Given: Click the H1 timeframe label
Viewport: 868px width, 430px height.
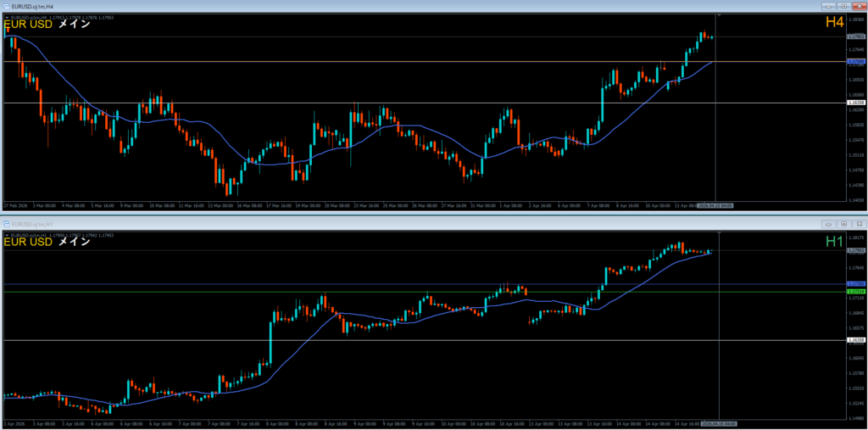Looking at the screenshot, I should (834, 242).
